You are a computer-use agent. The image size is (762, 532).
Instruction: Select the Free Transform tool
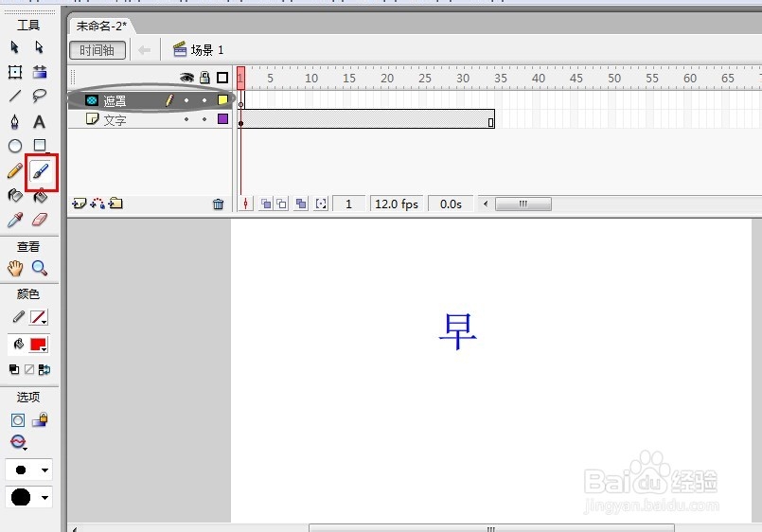(x=15, y=72)
